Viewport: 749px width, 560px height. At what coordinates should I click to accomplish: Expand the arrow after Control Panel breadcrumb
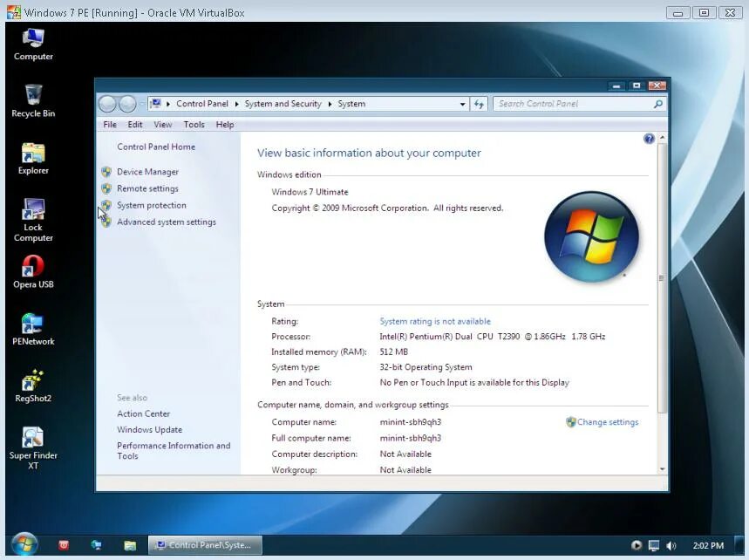pyautogui.click(x=236, y=104)
